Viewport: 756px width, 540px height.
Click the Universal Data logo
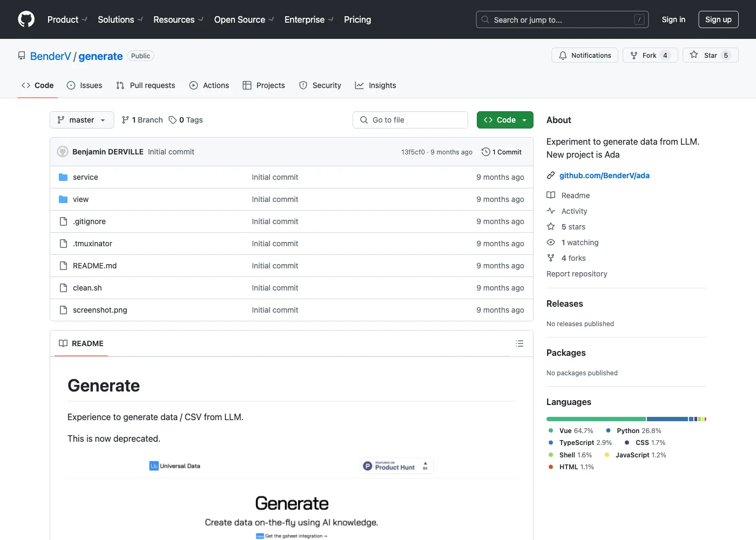[x=175, y=466]
